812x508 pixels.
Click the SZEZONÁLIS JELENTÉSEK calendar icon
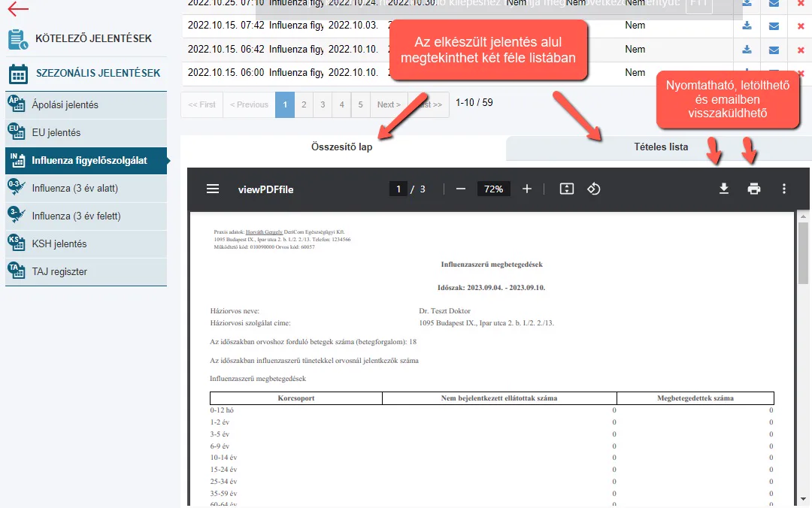(x=18, y=74)
